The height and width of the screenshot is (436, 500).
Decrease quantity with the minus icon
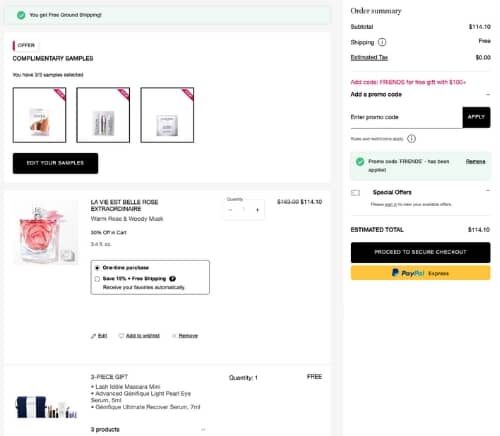(x=230, y=210)
